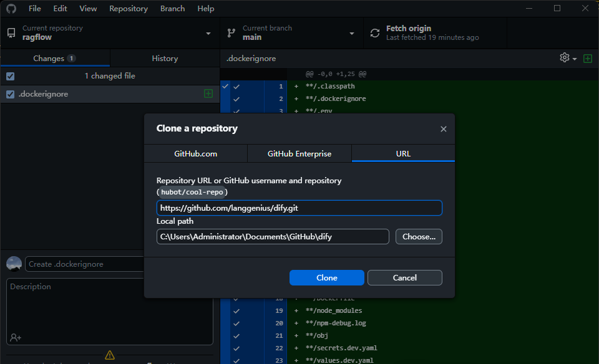599x364 pixels.
Task: Switch to the Changes tab
Action: pyautogui.click(x=55, y=59)
